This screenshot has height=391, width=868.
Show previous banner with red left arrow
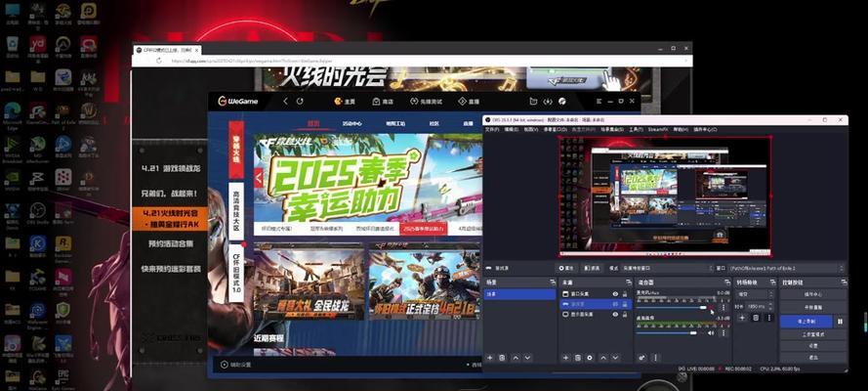[258, 178]
